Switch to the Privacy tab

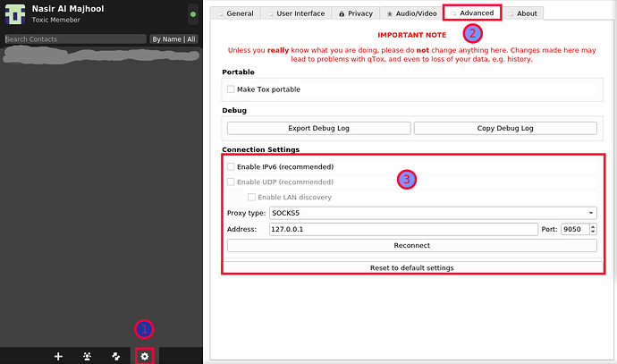(x=356, y=13)
